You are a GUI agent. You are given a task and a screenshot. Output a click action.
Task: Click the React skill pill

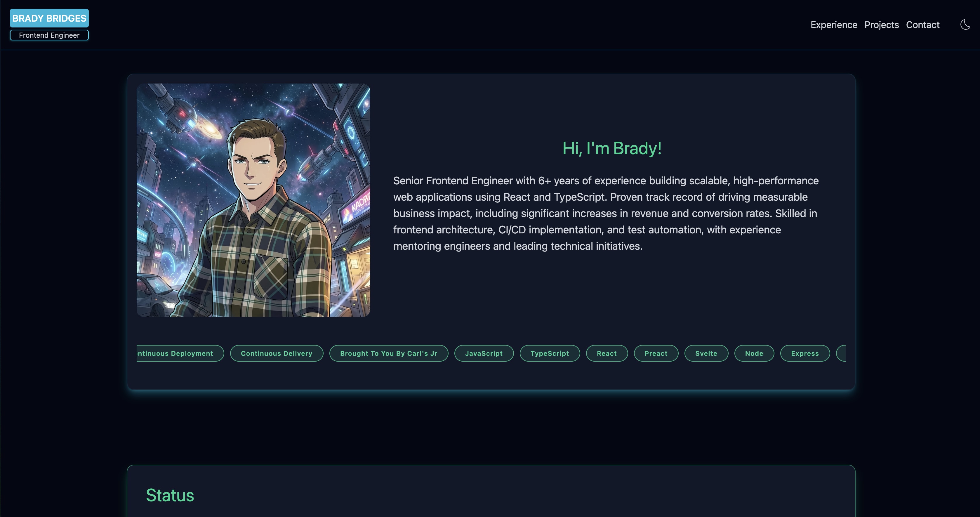607,353
